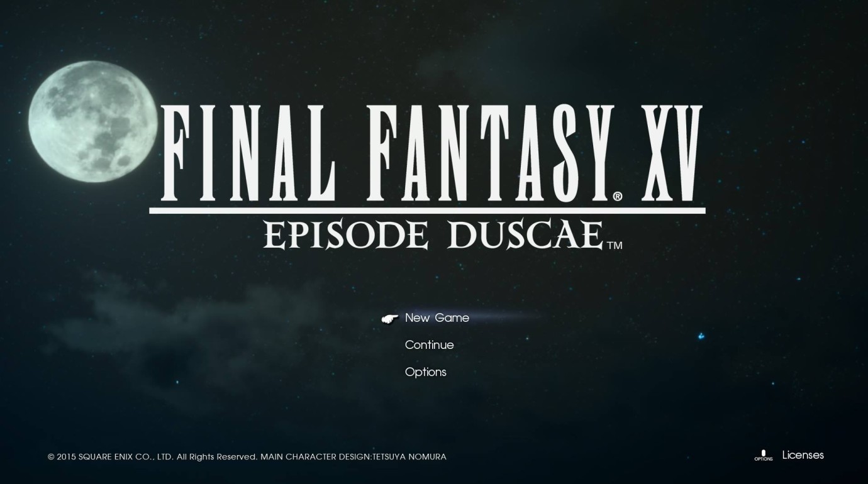The image size is (868, 484).
Task: Click the word FANTASY in the logo
Action: point(491,153)
